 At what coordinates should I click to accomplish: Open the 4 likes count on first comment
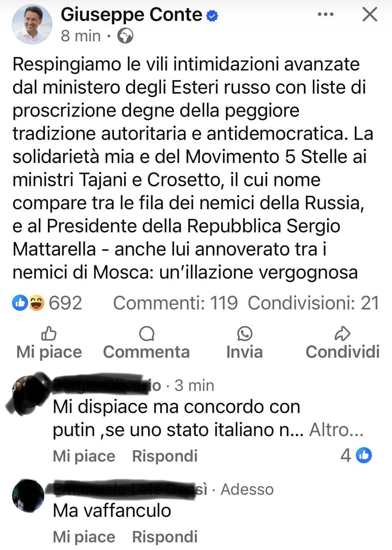pos(356,455)
